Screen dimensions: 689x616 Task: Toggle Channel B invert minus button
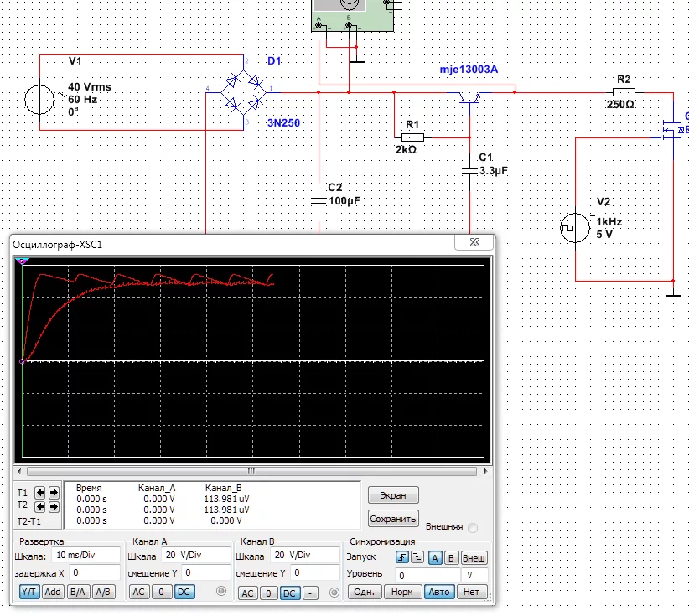click(x=310, y=593)
